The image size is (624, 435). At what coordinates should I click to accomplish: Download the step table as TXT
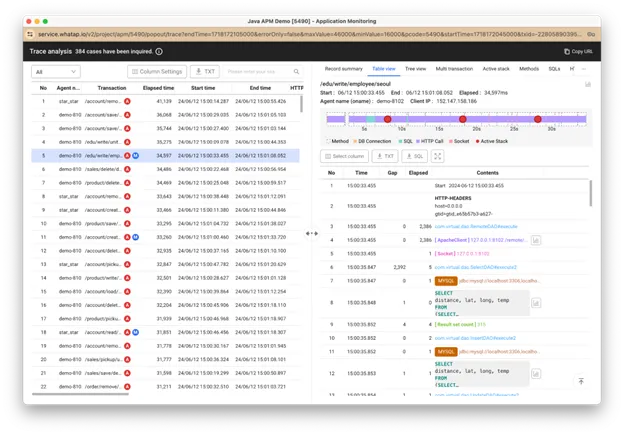(x=385, y=156)
